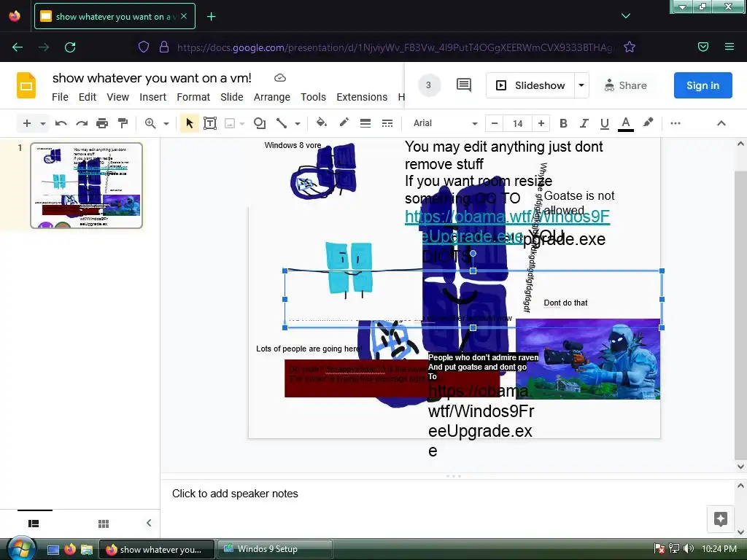Screen dimensions: 747x560
Task: Select slide 1 thumbnail
Action: point(87,185)
